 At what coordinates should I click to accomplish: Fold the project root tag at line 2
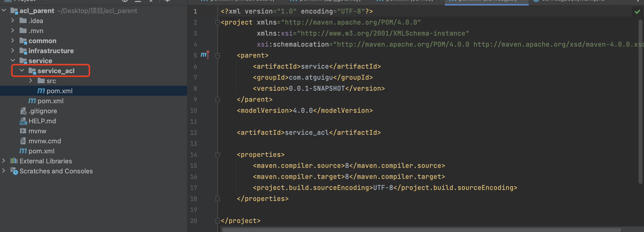pyautogui.click(x=218, y=23)
